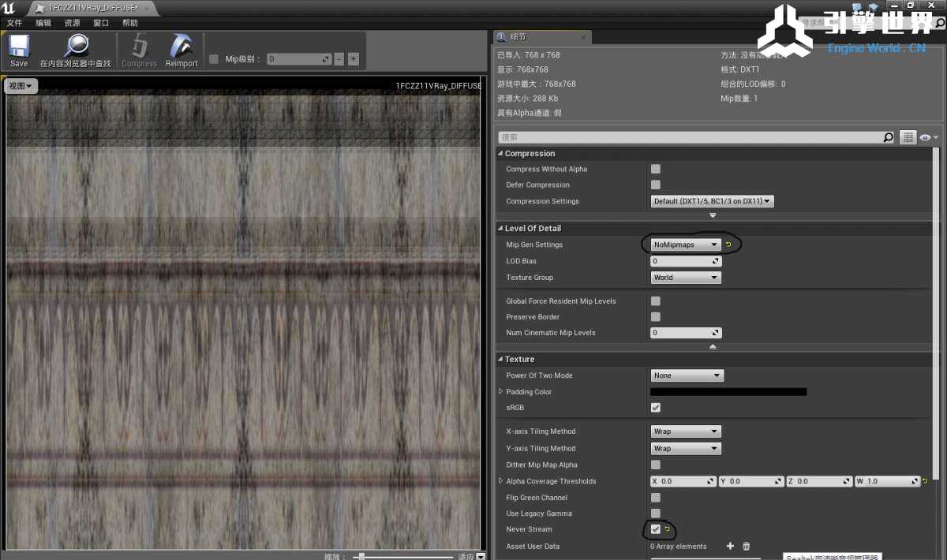Open the Y-axis Tiling Method dropdown
The height and width of the screenshot is (560, 947).
pyautogui.click(x=686, y=448)
